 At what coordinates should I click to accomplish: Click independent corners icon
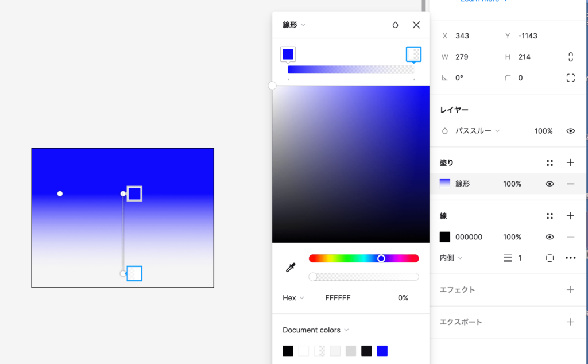point(570,78)
